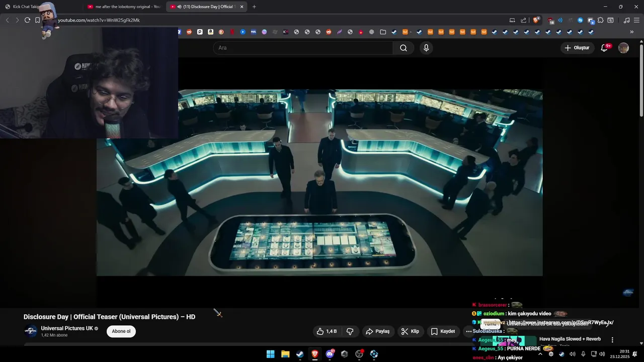Click the Oluştur create button
The width and height of the screenshot is (644, 362).
click(x=577, y=48)
